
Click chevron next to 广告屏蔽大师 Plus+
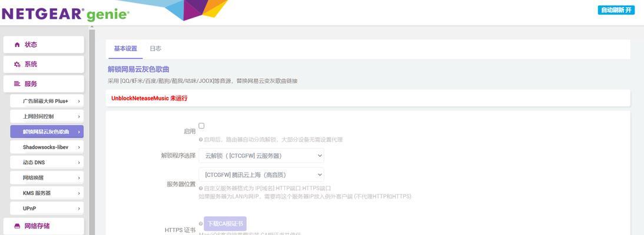78,101
